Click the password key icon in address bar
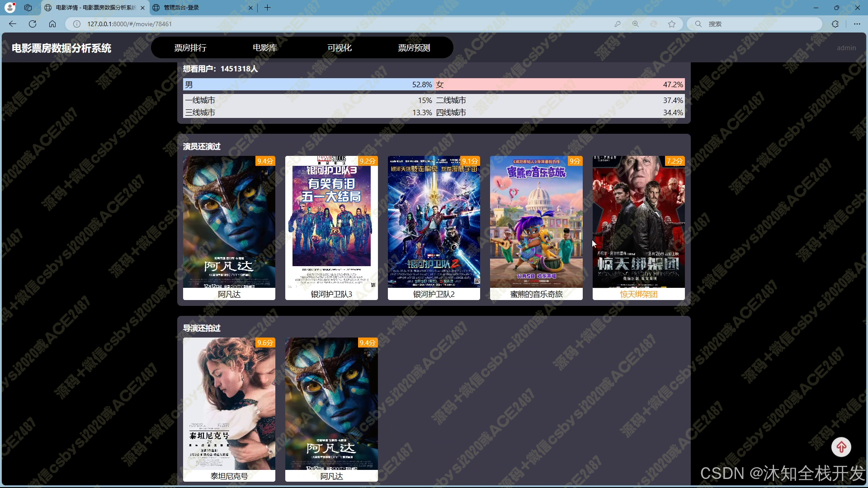 click(x=617, y=24)
